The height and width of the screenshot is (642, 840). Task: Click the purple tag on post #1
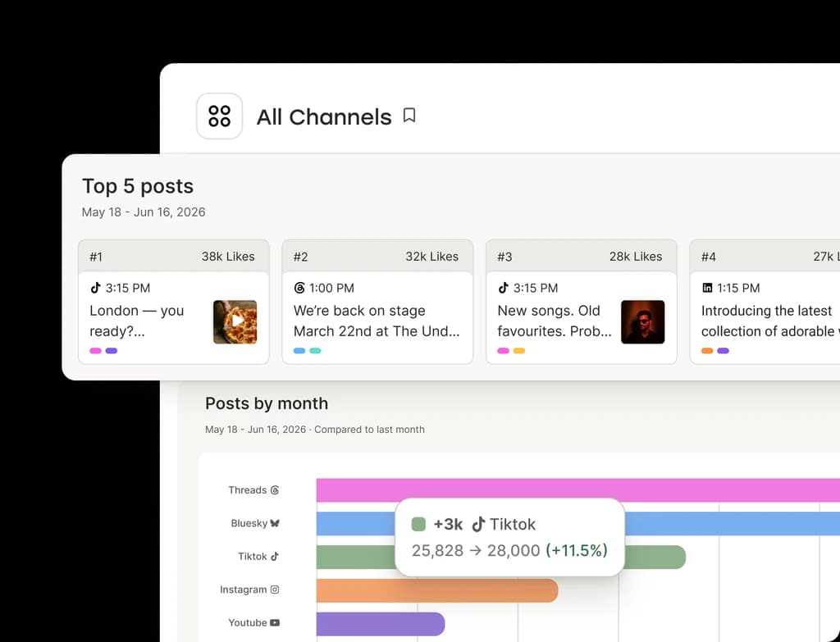tap(112, 351)
